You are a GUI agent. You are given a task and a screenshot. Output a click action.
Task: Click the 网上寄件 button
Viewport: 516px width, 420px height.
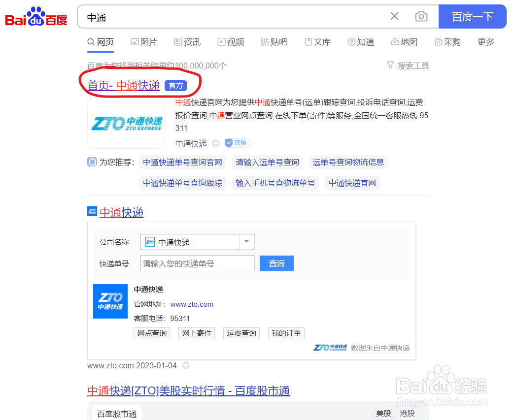click(197, 333)
